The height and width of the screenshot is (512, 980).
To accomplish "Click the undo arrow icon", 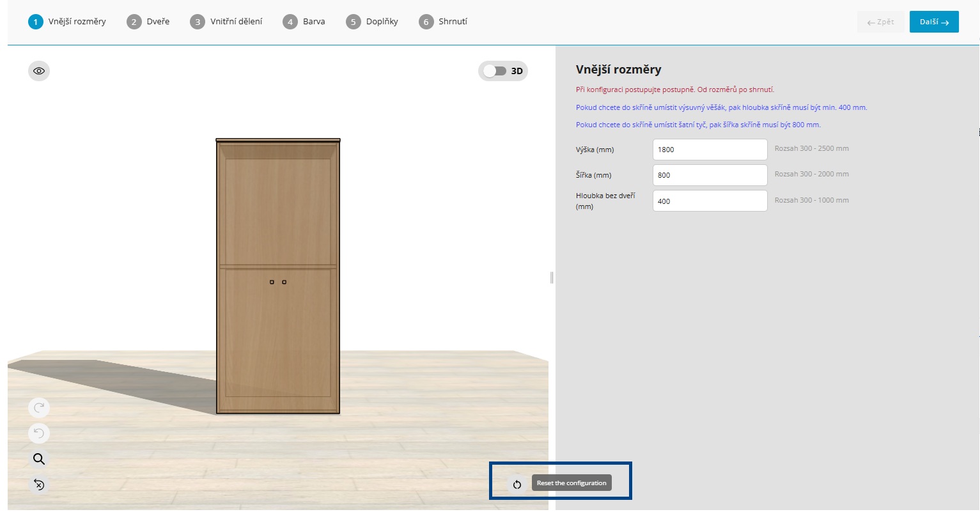I will 39,433.
